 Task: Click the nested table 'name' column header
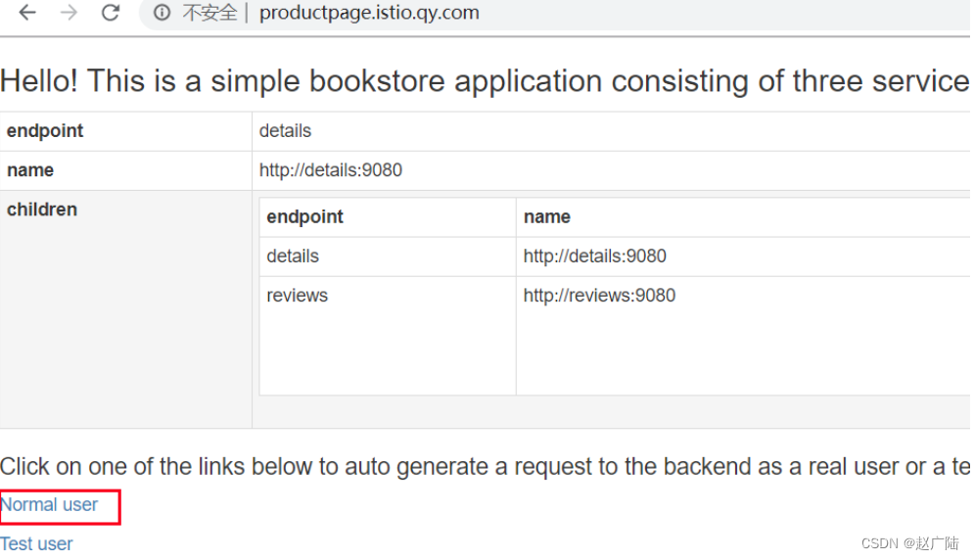(x=546, y=217)
